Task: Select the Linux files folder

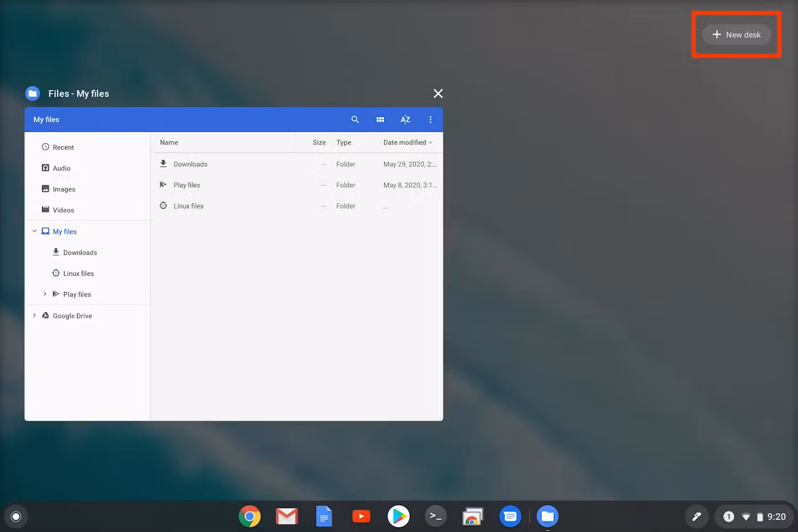Action: click(x=188, y=206)
